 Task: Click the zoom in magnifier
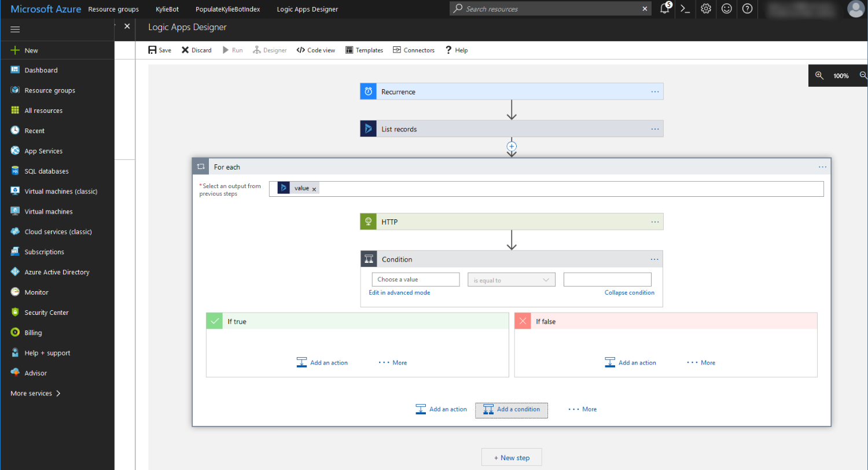point(819,75)
